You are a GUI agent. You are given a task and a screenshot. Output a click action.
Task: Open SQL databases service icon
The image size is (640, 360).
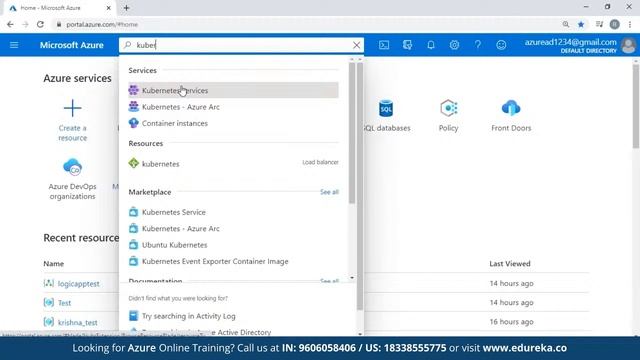pos(386,109)
